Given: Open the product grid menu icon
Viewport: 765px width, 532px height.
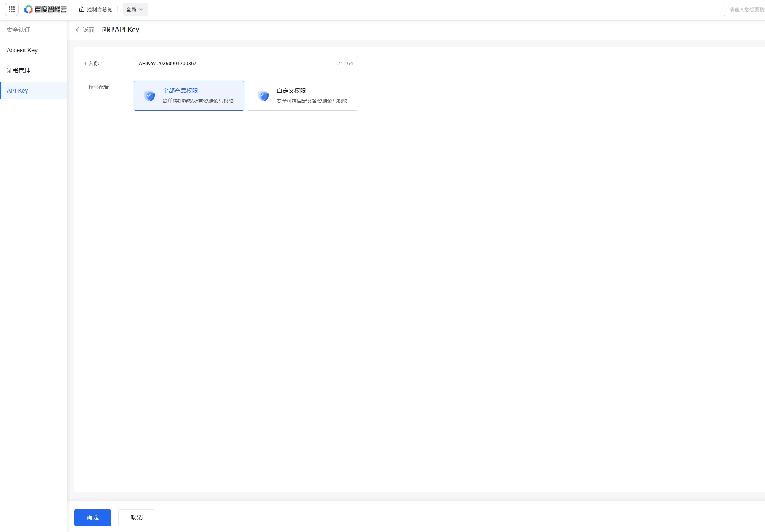Looking at the screenshot, I should tap(12, 9).
